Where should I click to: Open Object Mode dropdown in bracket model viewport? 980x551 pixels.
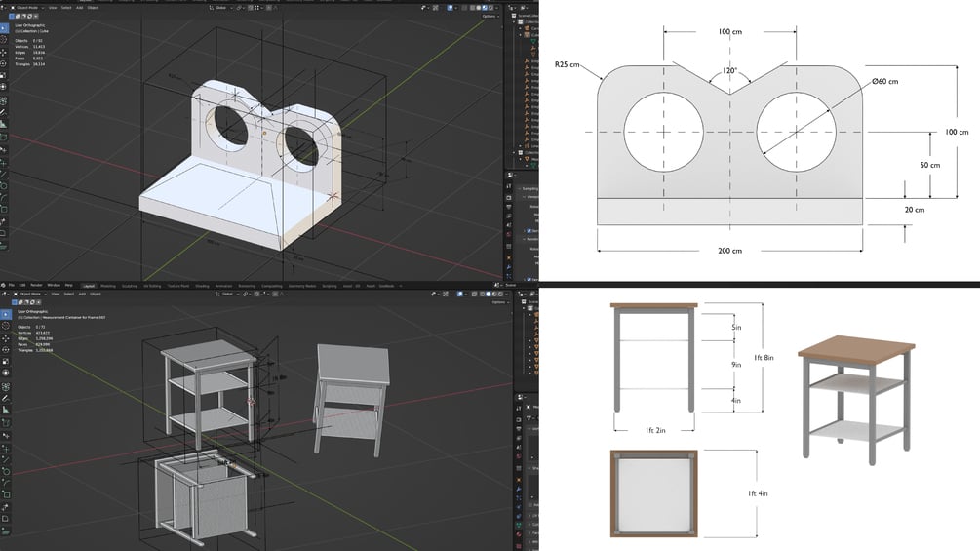(27, 8)
